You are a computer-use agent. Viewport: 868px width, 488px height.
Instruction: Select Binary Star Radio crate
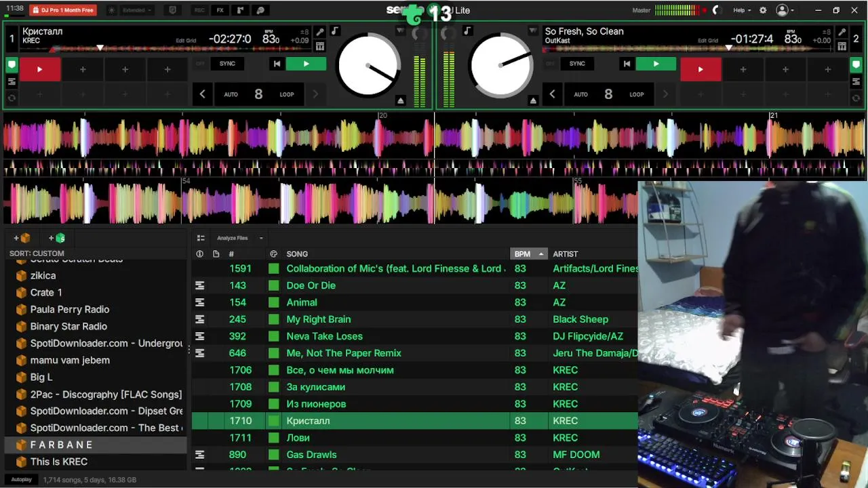click(68, 326)
